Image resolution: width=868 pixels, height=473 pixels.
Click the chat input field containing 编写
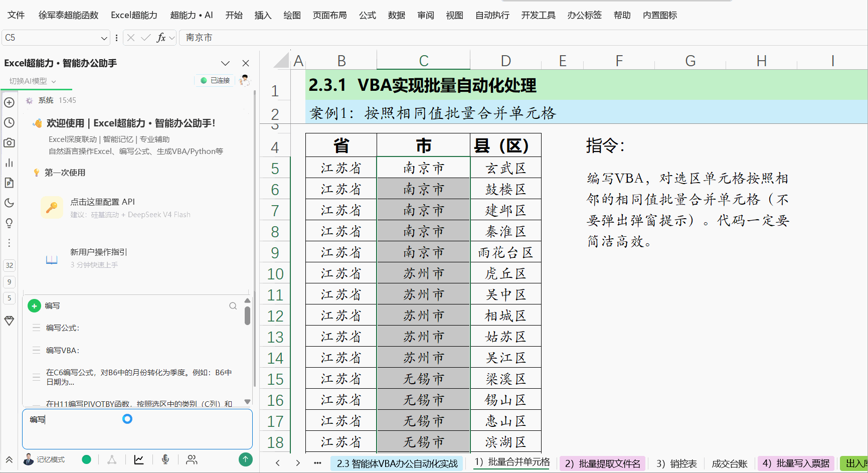(x=137, y=429)
